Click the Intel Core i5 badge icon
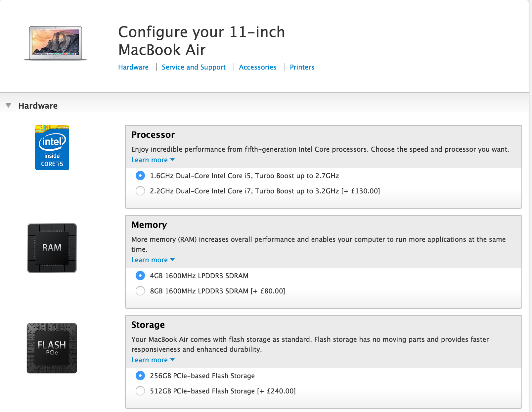The width and height of the screenshot is (532, 412). (x=52, y=148)
